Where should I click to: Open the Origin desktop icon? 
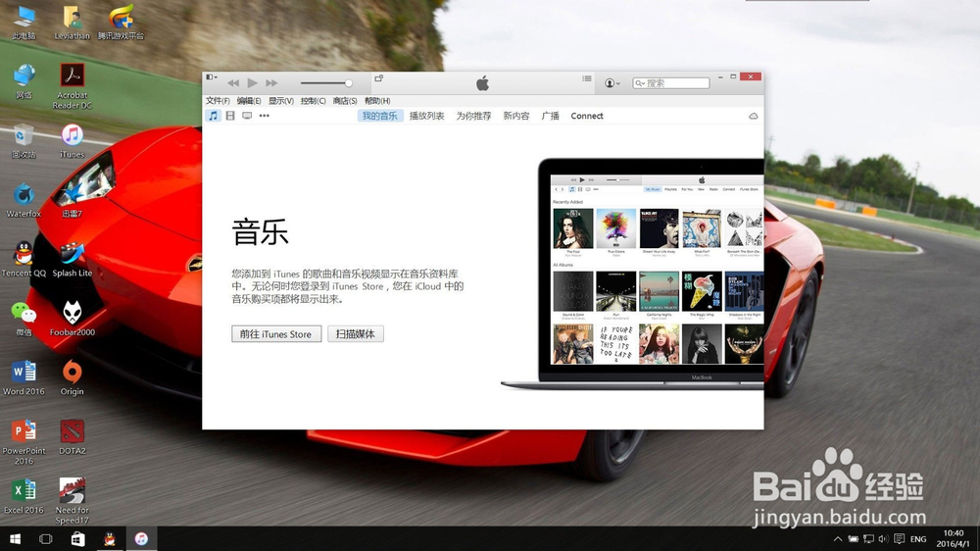72,377
